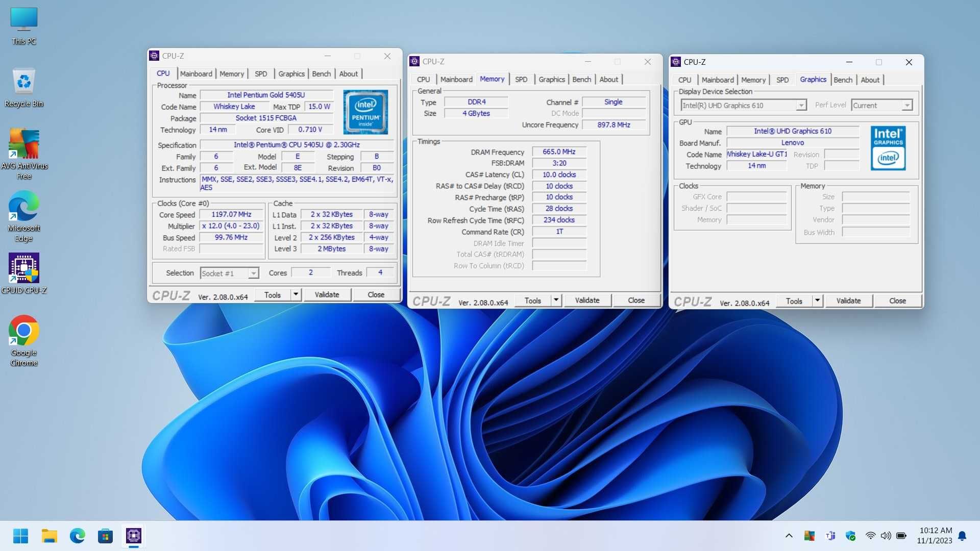Open notifications bell icon

point(962,536)
